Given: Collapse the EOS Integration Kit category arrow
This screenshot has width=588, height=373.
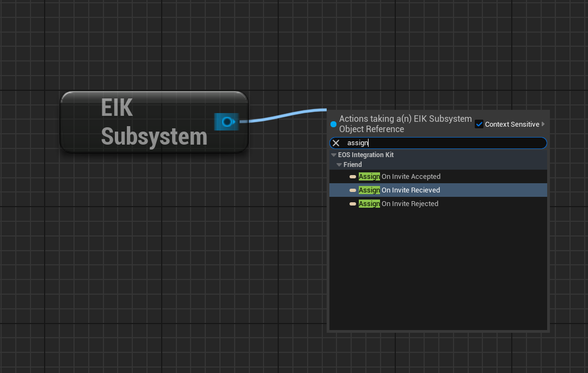Looking at the screenshot, I should [334, 156].
